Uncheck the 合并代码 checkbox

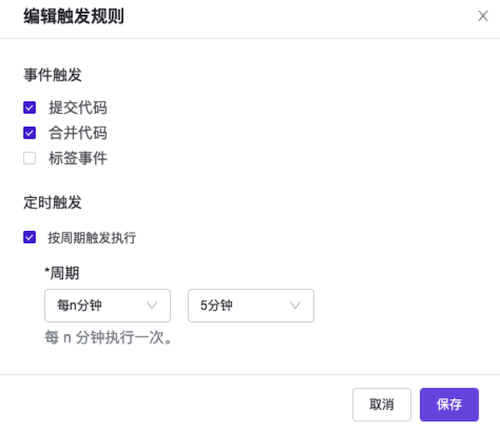(30, 133)
